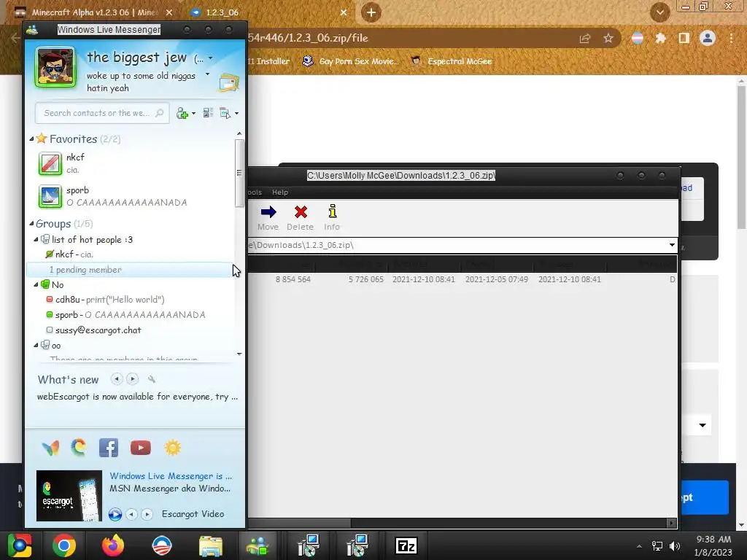
Task: Click the webEscargot news text
Action: coord(137,397)
